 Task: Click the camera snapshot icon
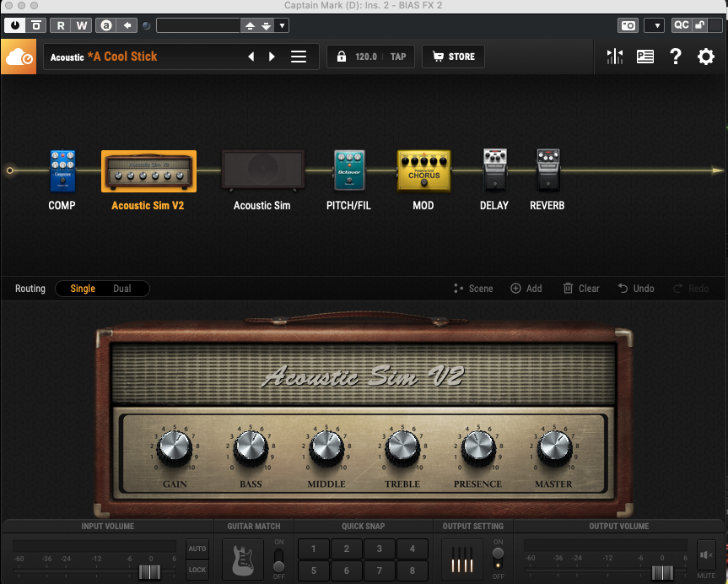pos(628,25)
